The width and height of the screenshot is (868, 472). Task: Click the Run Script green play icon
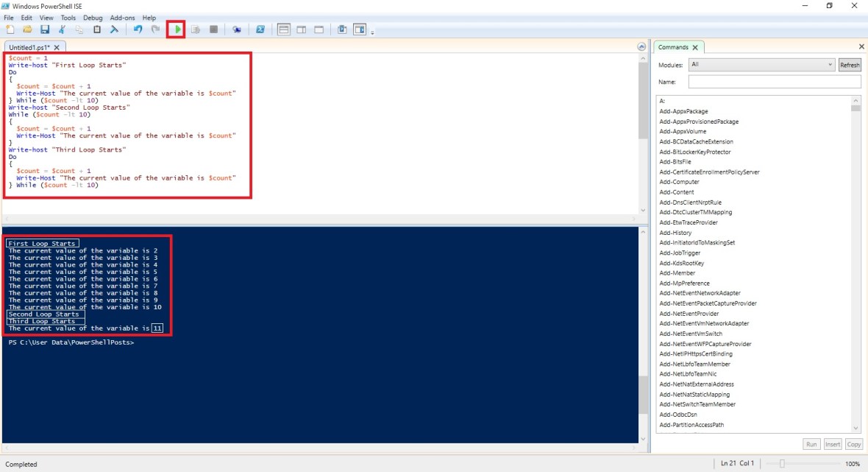click(177, 29)
